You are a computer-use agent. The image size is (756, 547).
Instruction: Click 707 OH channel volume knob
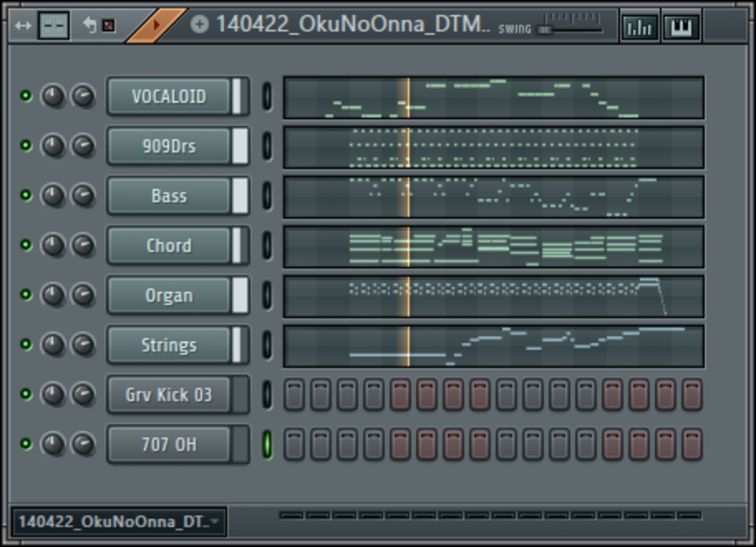click(83, 444)
